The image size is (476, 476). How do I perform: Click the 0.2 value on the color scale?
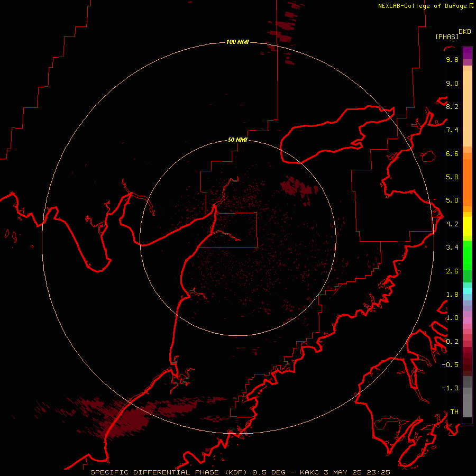[452, 342]
